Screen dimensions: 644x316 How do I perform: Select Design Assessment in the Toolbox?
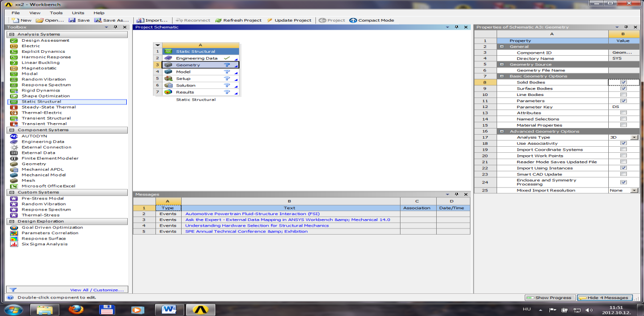pos(45,40)
